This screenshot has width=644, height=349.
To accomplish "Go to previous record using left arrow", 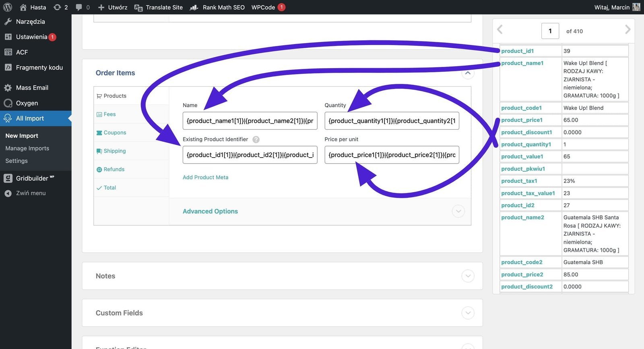I will pos(500,29).
